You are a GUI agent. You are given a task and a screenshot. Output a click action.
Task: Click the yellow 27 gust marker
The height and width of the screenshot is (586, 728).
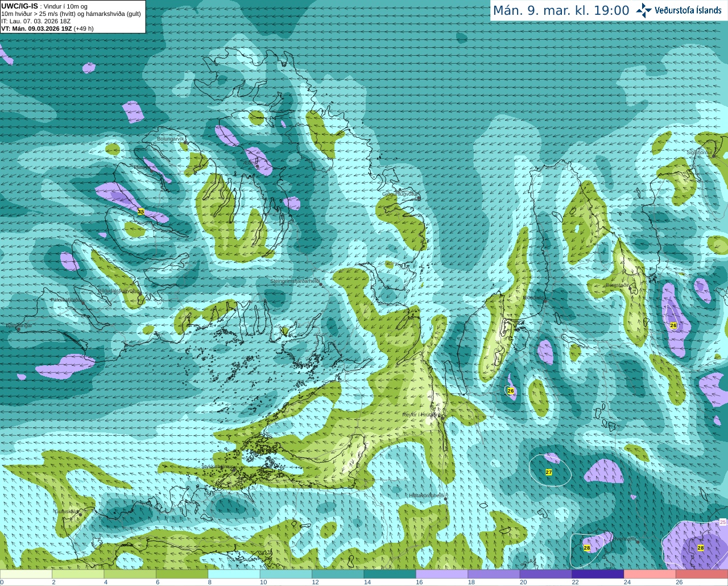[549, 472]
